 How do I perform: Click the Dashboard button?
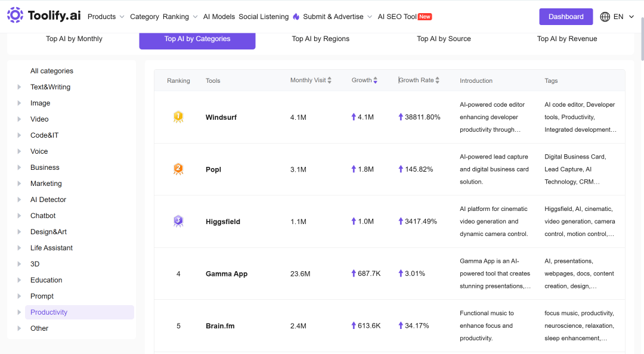point(566,17)
